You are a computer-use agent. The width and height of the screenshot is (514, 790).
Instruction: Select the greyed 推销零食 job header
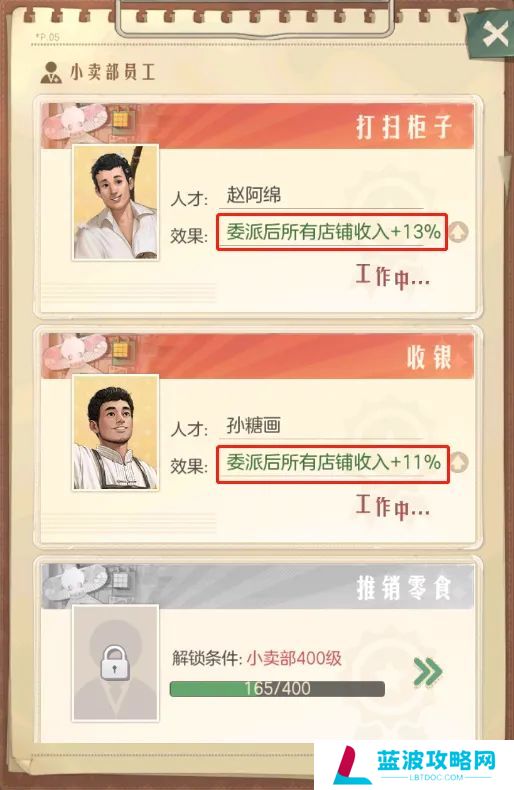click(258, 587)
